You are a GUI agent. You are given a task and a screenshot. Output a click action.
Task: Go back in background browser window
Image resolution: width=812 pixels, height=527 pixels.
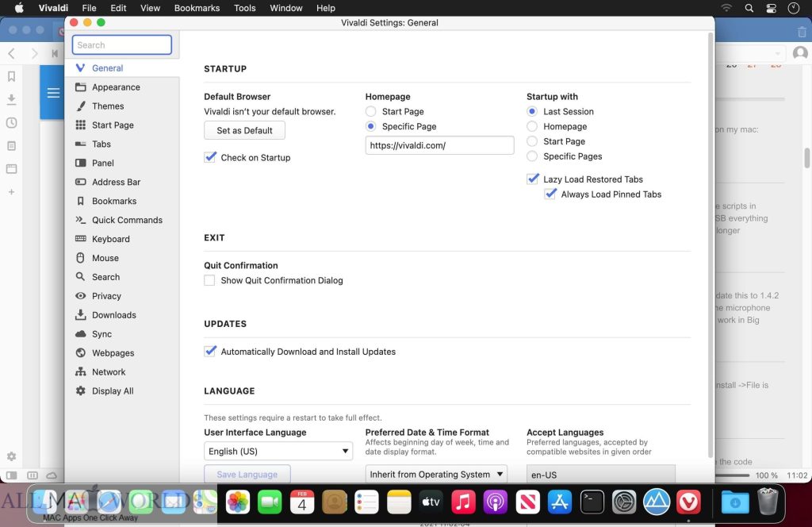pyautogui.click(x=11, y=53)
